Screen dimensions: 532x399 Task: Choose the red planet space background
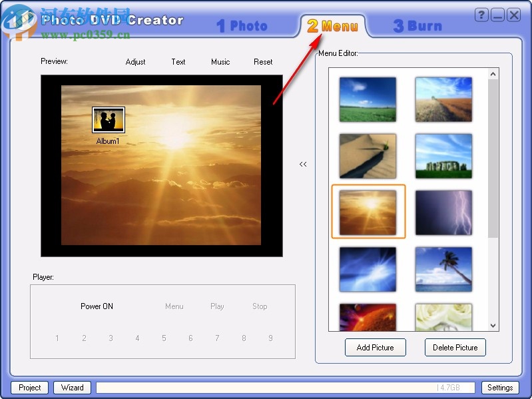pyautogui.click(x=368, y=317)
